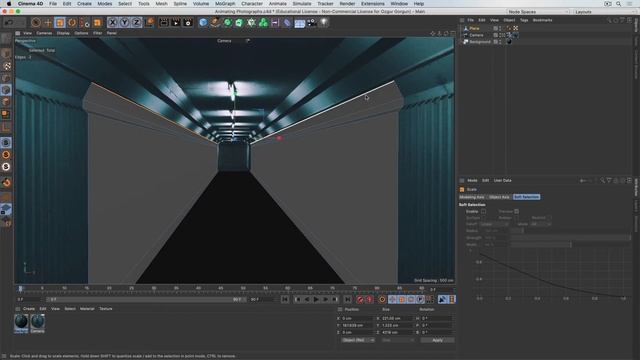Click the timeline playhead at frame 0
This screenshot has width=640, height=360.
point(20,289)
